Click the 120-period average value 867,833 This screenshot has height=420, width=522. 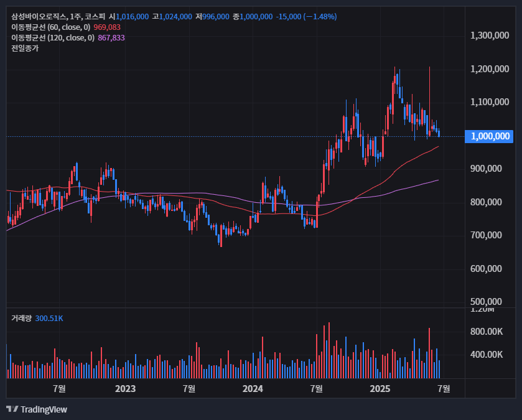click(111, 38)
